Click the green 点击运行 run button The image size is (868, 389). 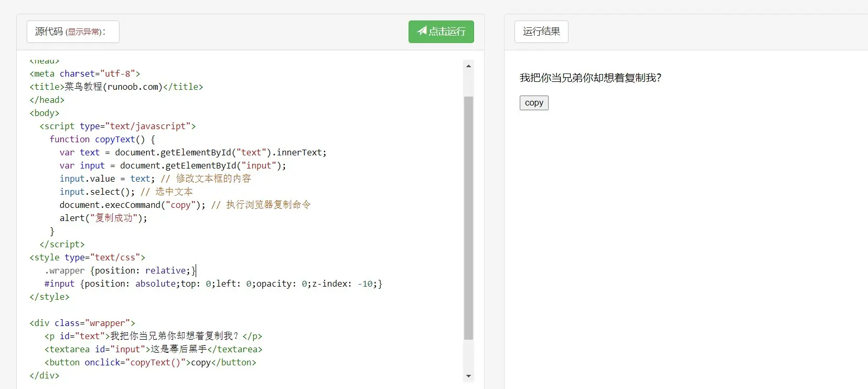(x=441, y=31)
